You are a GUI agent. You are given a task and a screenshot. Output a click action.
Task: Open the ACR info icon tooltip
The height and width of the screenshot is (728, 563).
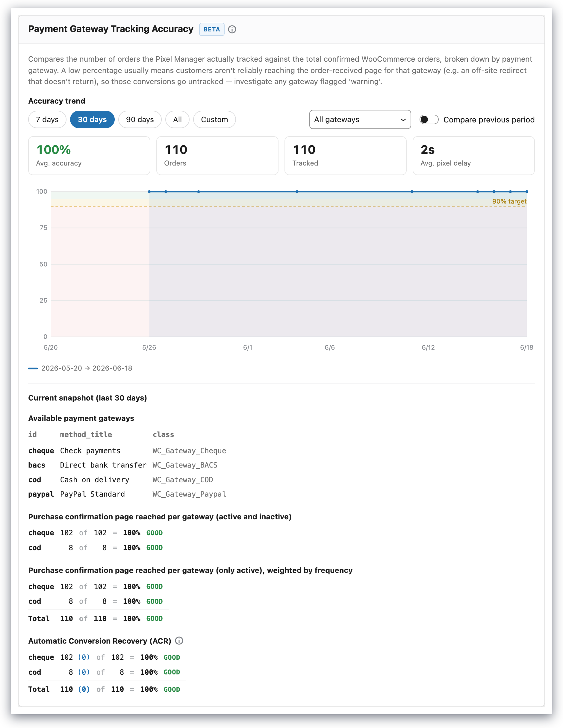click(179, 641)
